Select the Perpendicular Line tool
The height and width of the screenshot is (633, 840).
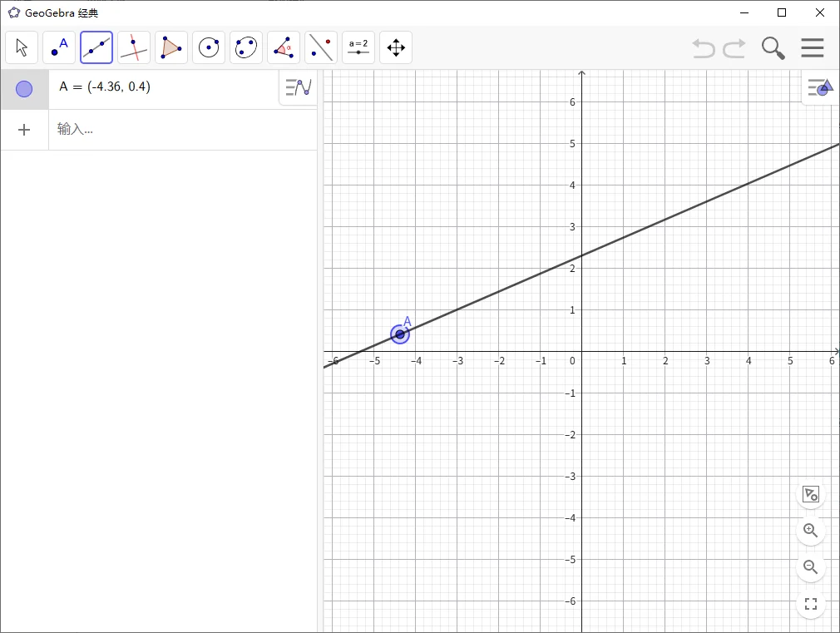[134, 47]
